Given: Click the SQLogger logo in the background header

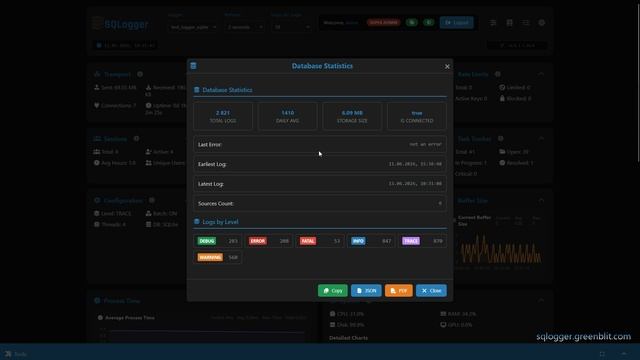Looking at the screenshot, I should click(120, 24).
